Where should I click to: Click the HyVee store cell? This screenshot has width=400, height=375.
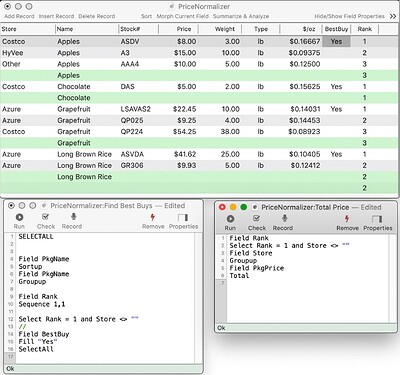point(13,53)
